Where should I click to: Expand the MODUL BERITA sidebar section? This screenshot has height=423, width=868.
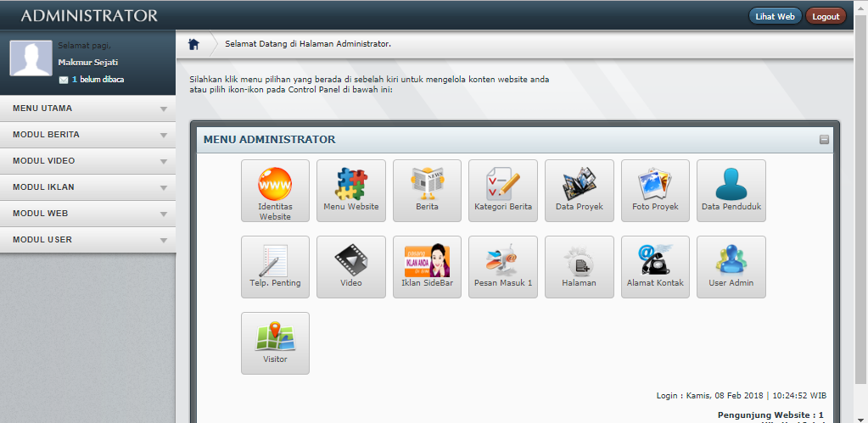88,135
